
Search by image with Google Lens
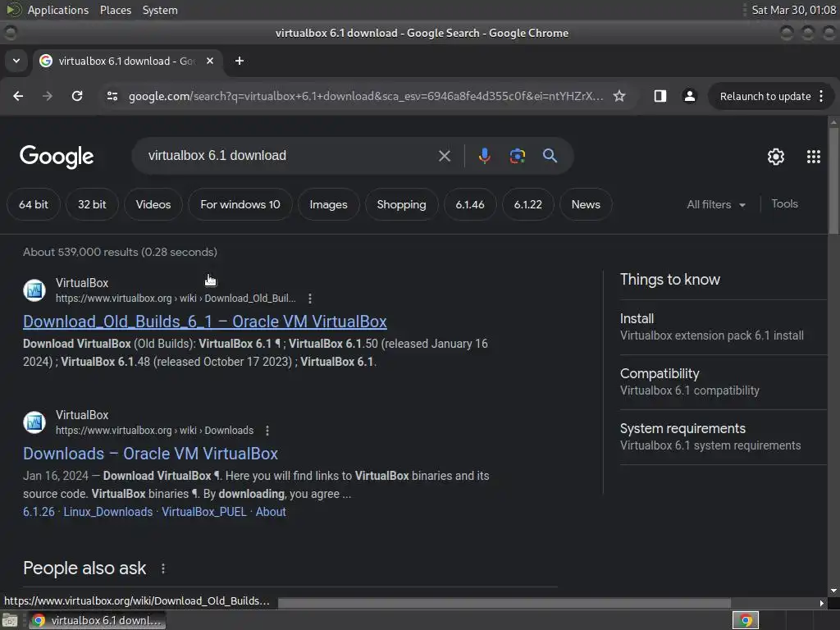pos(518,156)
